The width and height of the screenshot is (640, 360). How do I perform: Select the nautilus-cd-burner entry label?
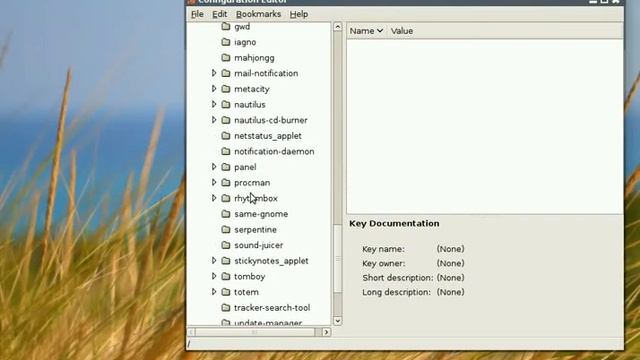click(x=271, y=120)
